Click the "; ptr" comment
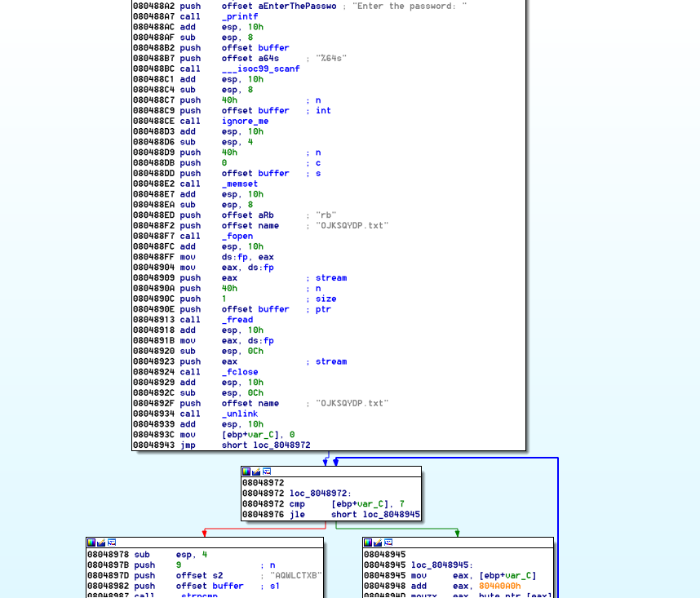This screenshot has width=700, height=598. (x=318, y=309)
